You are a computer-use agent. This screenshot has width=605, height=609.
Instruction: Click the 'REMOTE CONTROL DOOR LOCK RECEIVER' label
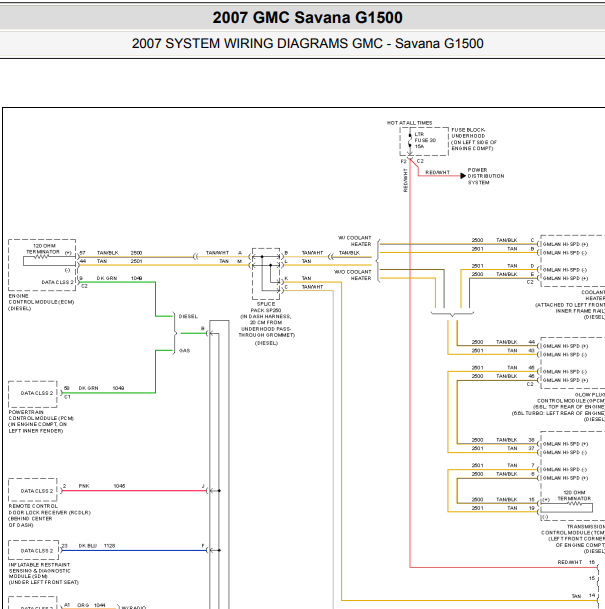[x=49, y=515]
